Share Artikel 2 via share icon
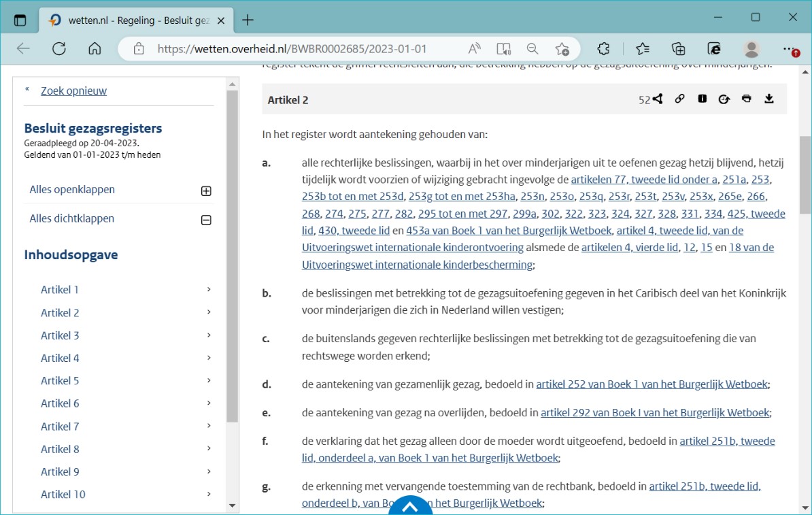 tap(658, 99)
